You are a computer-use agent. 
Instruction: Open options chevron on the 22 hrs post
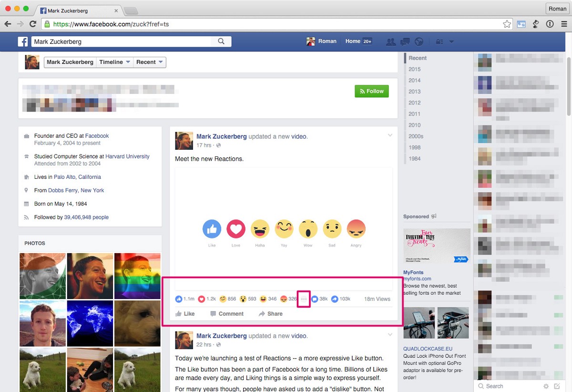(390, 335)
